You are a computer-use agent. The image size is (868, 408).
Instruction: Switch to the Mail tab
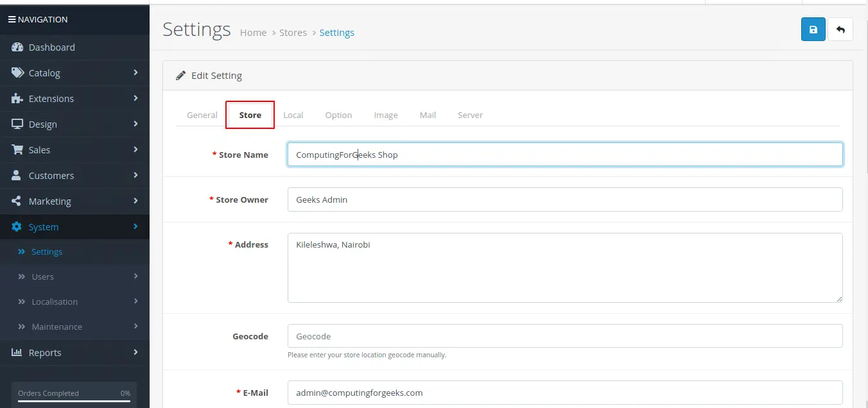428,115
